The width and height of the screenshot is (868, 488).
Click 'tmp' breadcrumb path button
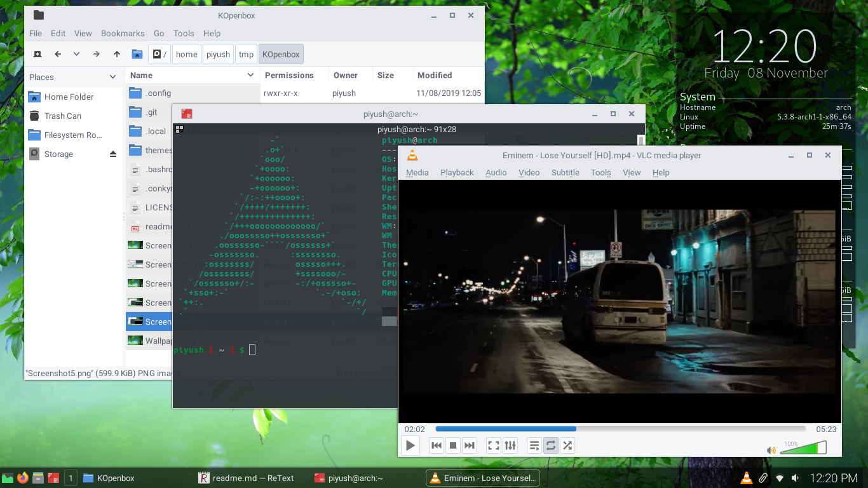click(246, 54)
